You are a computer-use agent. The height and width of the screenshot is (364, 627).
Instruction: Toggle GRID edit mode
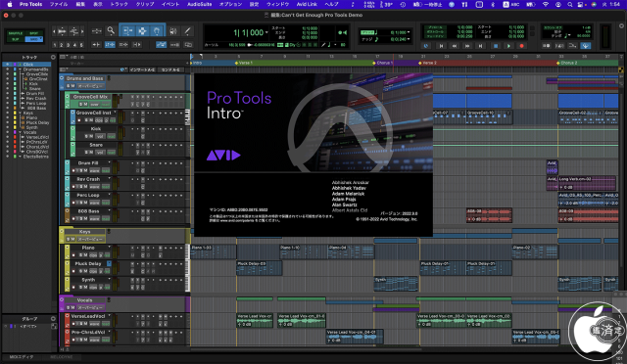coord(34,39)
